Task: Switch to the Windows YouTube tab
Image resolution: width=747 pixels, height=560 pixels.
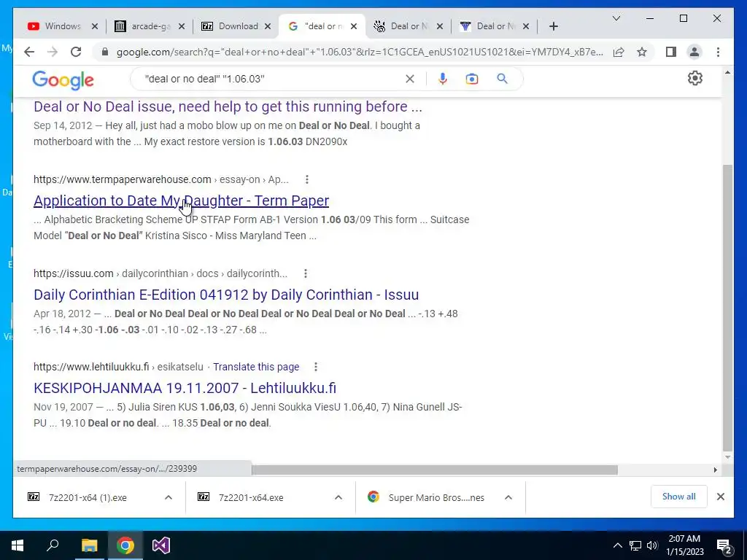Action: [x=62, y=26]
